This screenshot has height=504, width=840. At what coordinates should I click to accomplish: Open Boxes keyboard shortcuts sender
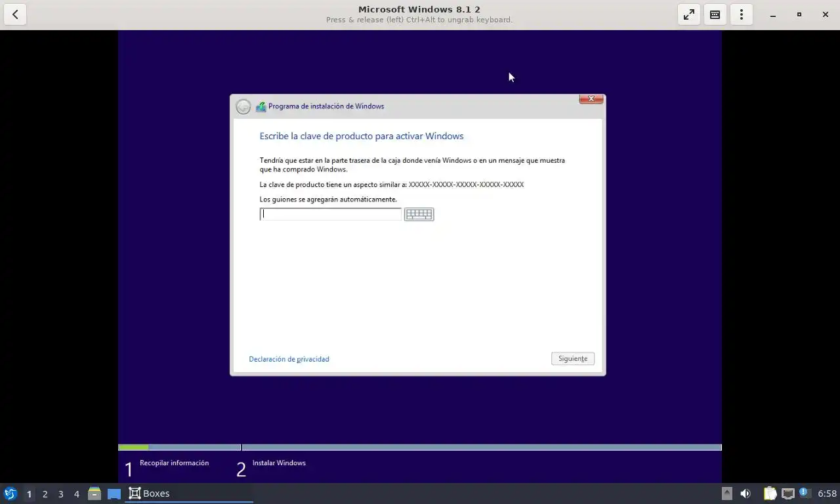[x=715, y=14]
